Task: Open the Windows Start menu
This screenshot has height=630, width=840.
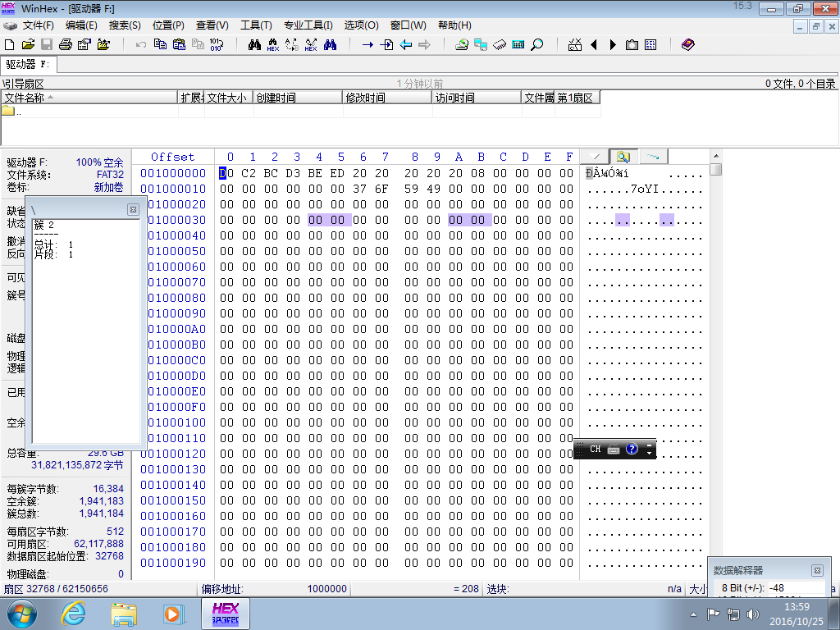Action: tap(22, 614)
